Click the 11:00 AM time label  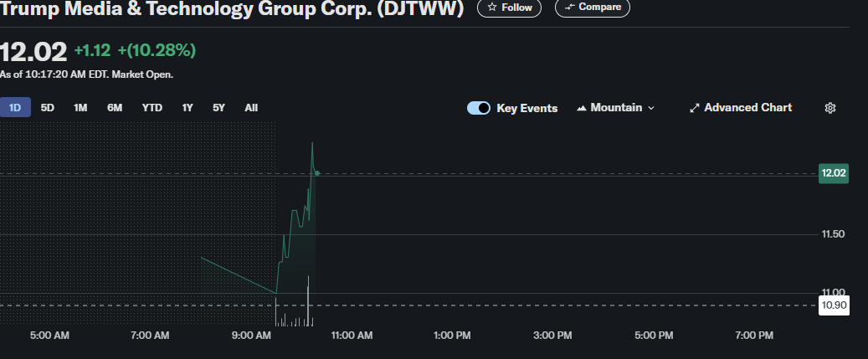[x=352, y=336]
